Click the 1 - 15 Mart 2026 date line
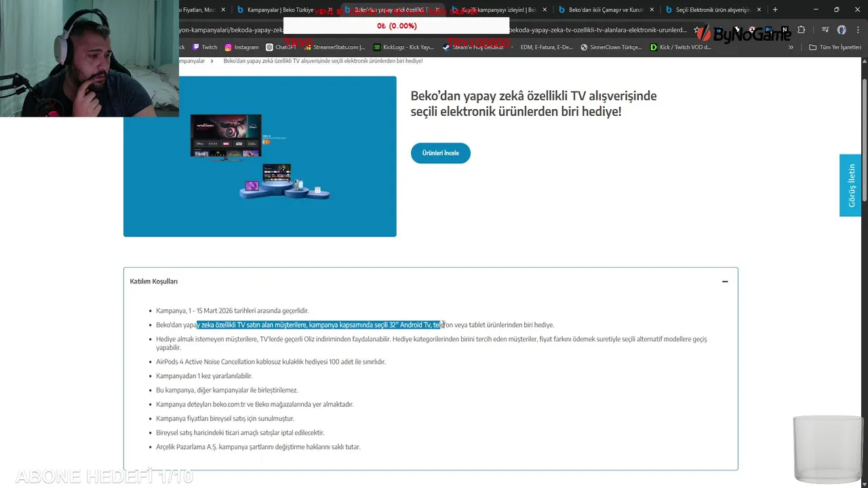Image resolution: width=868 pixels, height=488 pixels. pyautogui.click(x=233, y=310)
